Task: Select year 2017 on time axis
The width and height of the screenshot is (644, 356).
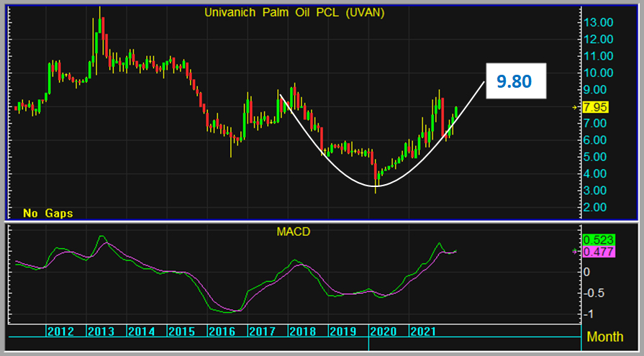Action: 262,332
